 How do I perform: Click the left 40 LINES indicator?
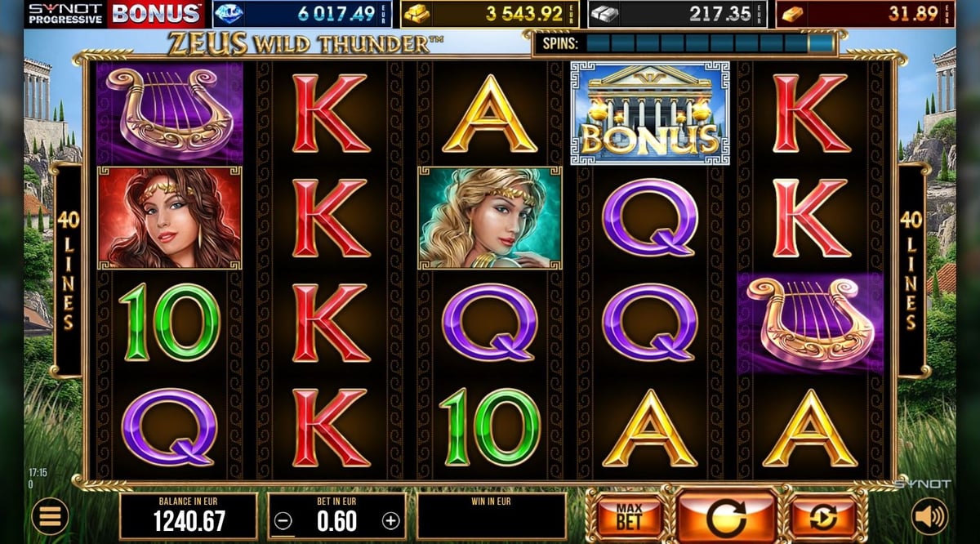coord(68,270)
